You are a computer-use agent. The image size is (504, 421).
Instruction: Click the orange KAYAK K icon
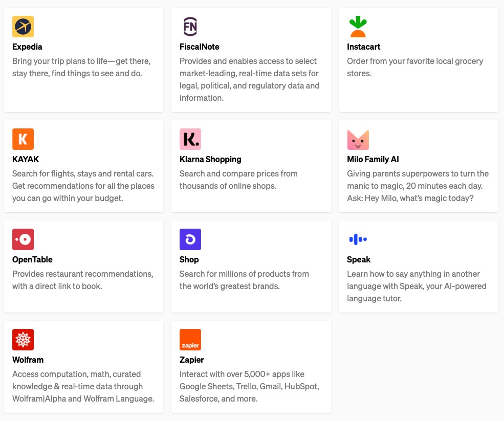(23, 139)
